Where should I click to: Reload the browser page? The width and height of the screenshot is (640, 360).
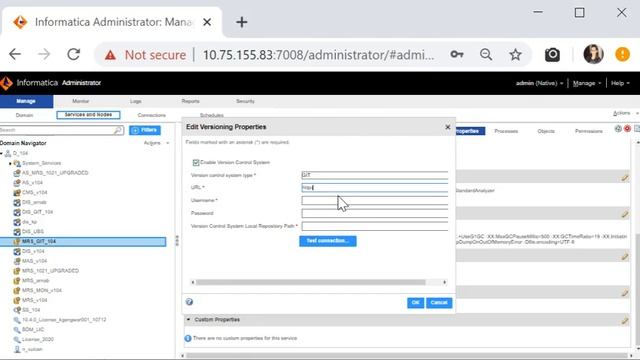tap(73, 54)
